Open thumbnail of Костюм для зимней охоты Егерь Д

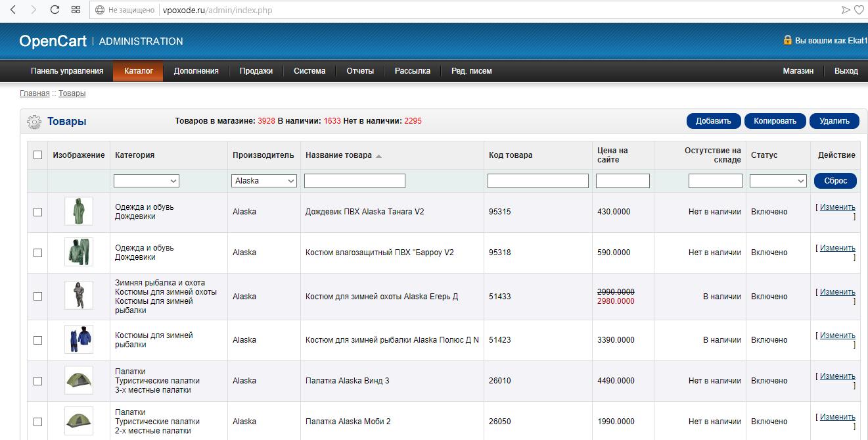pos(79,296)
